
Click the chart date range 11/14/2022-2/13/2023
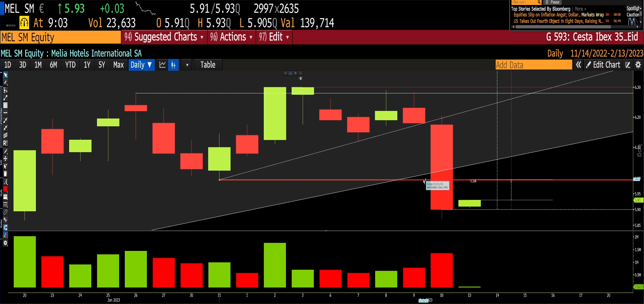[x=607, y=53]
